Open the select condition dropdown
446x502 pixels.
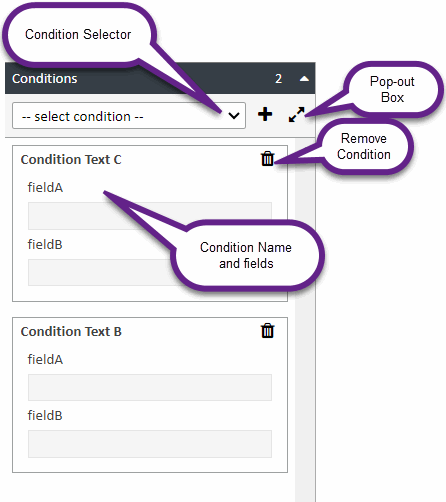point(129,116)
